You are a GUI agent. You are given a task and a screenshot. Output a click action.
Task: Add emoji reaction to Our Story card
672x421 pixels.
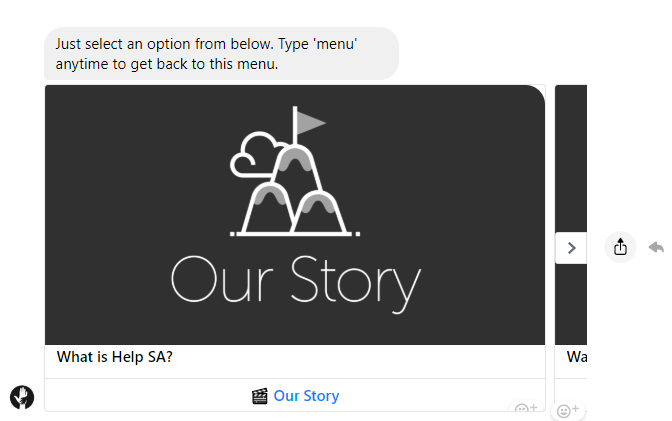coord(524,409)
